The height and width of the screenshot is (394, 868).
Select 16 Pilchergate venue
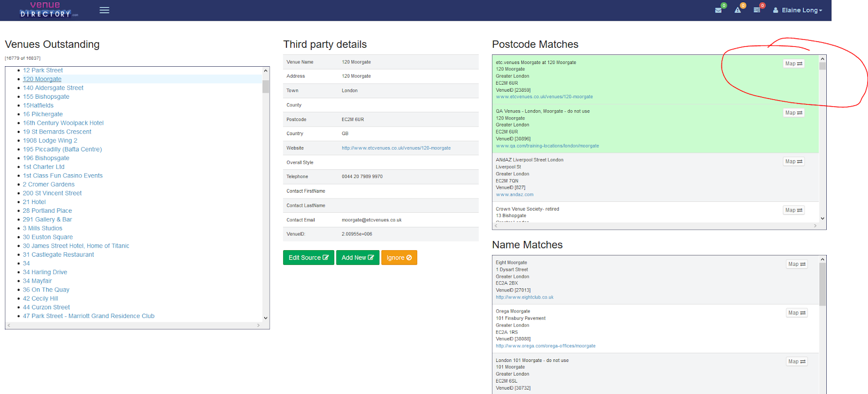pos(43,114)
